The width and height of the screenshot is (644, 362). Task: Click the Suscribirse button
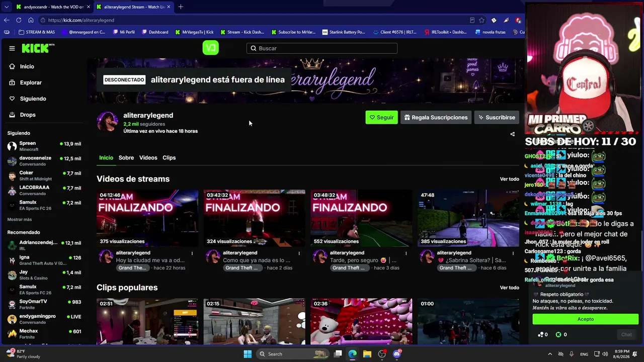coord(497,117)
